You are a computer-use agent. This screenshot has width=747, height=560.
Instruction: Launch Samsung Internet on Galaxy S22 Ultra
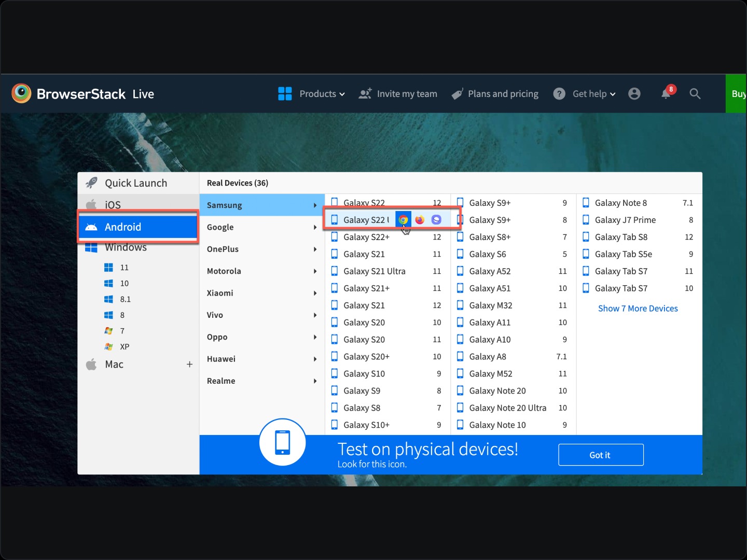[436, 220]
